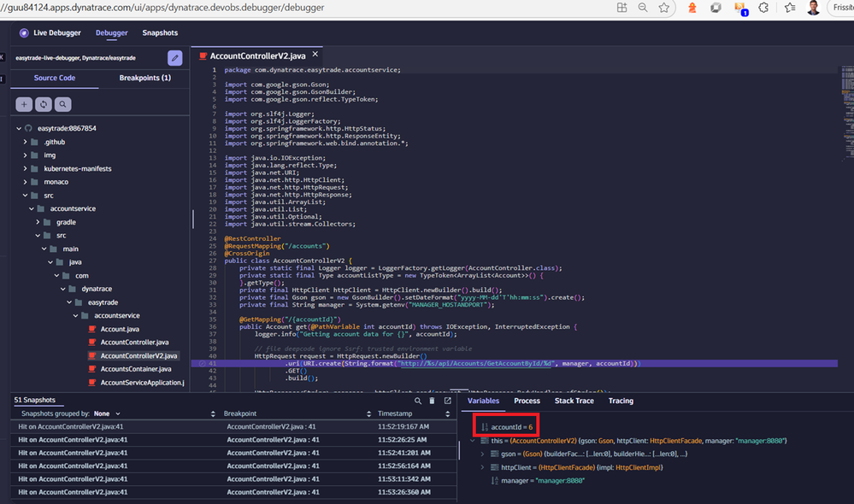Select the snapshot at 11:53:26:360 AM
This screenshot has width=854, height=504.
point(233,492)
